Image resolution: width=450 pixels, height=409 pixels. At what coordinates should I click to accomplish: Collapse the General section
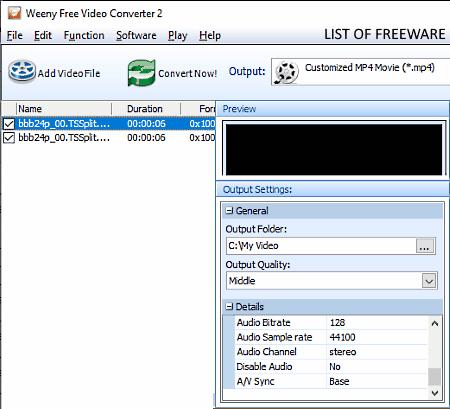(x=229, y=210)
